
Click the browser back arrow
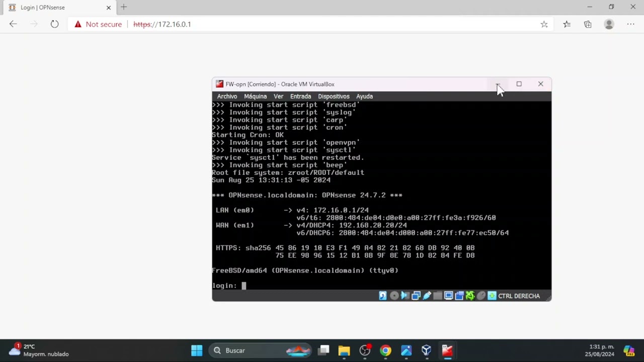coord(13,24)
